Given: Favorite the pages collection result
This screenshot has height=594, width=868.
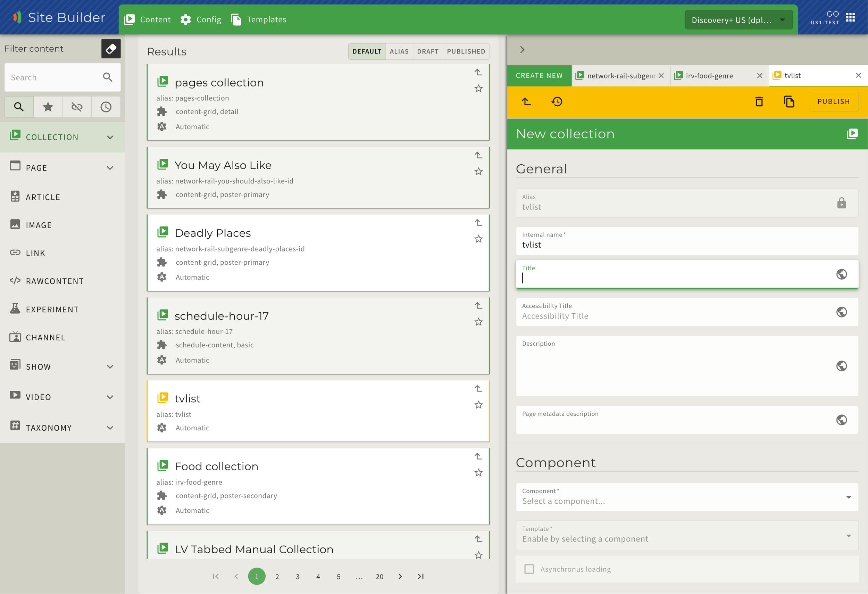Looking at the screenshot, I should (x=478, y=89).
